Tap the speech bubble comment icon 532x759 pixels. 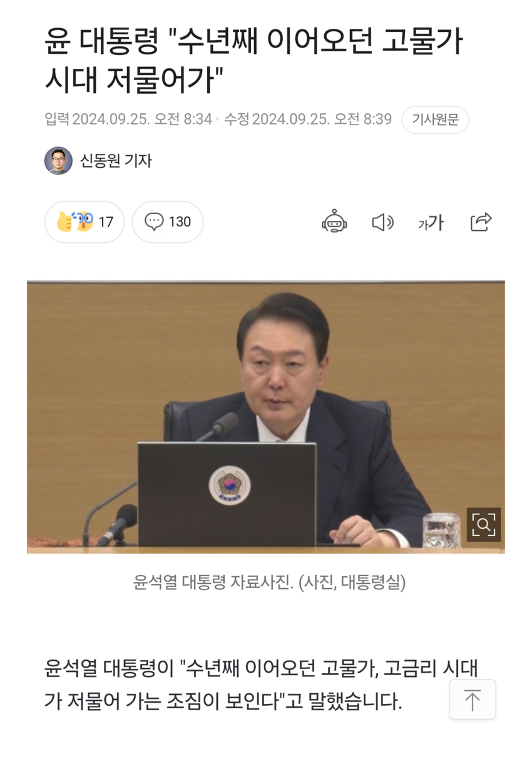[x=153, y=222]
